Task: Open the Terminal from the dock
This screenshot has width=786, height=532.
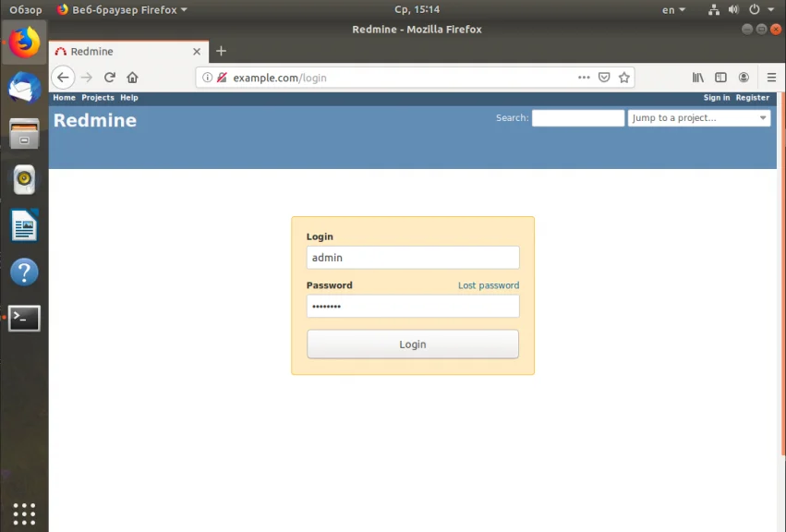Action: coord(24,318)
